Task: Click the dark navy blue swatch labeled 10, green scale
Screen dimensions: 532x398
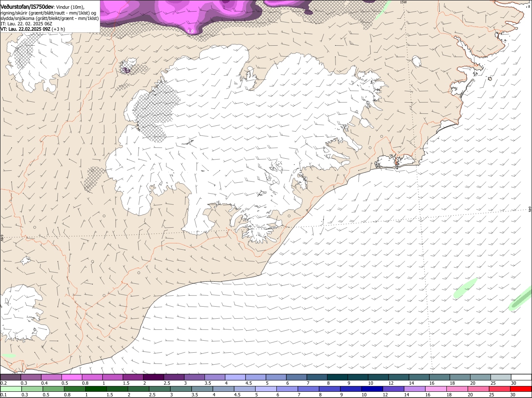Action: tap(372, 389)
